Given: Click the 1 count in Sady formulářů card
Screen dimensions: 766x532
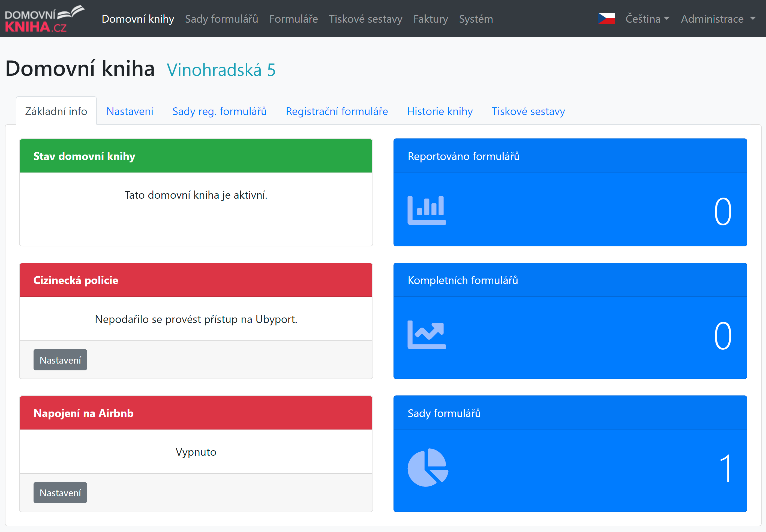Looking at the screenshot, I should pyautogui.click(x=726, y=468).
